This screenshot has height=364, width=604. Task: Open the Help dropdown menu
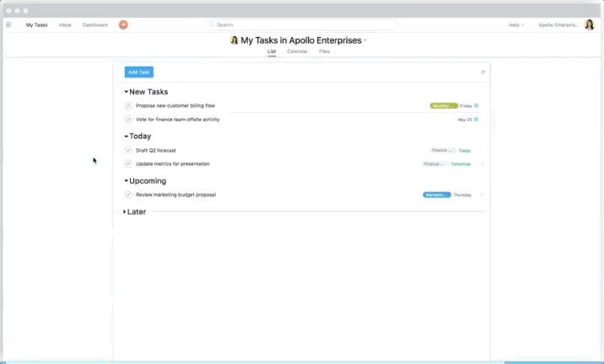515,24
